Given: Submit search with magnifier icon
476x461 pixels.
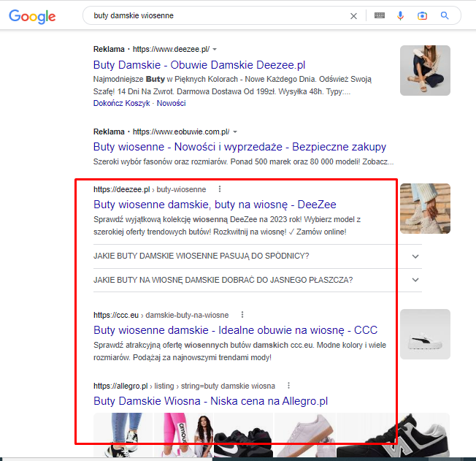Looking at the screenshot, I should (445, 15).
